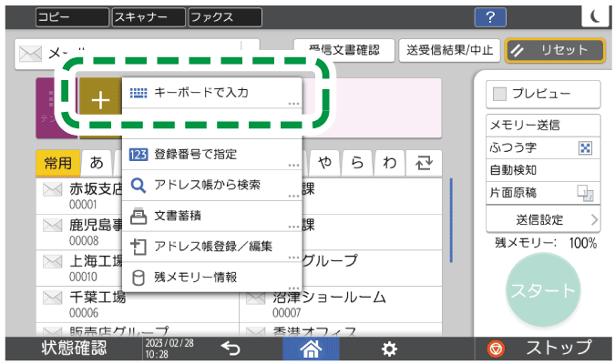Image resolution: width=615 pixels, height=364 pixels.
Task: Select destination 赤坂支店 00001
Action: [x=79, y=197]
